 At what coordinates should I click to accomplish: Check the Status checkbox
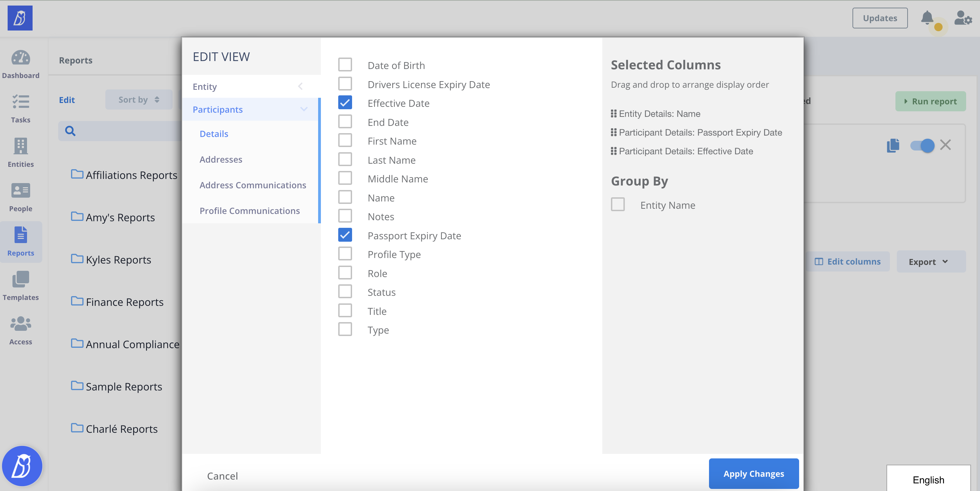point(345,292)
